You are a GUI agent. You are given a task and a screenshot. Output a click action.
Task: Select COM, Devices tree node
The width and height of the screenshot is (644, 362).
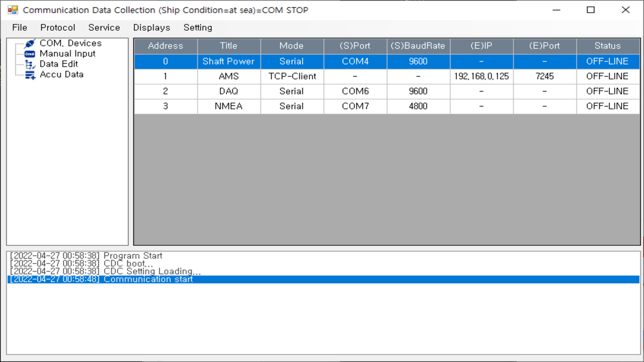tap(70, 43)
